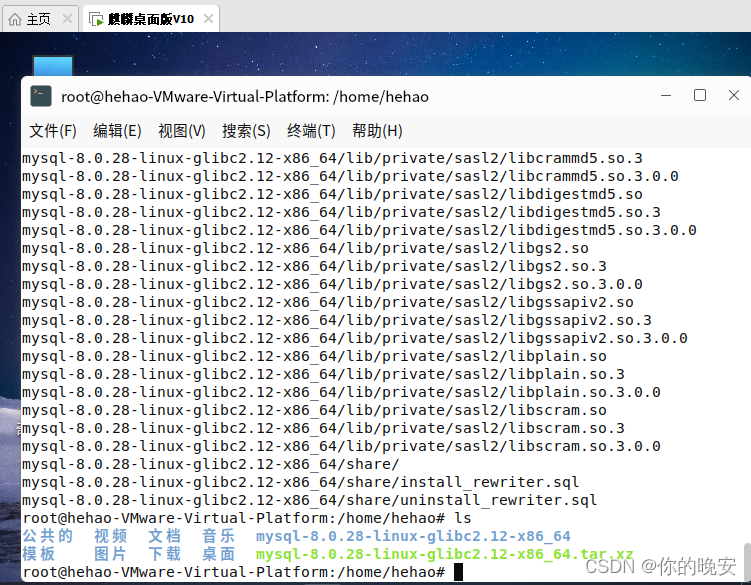751x585 pixels.
Task: Close the 主页 tab
Action: pyautogui.click(x=68, y=19)
